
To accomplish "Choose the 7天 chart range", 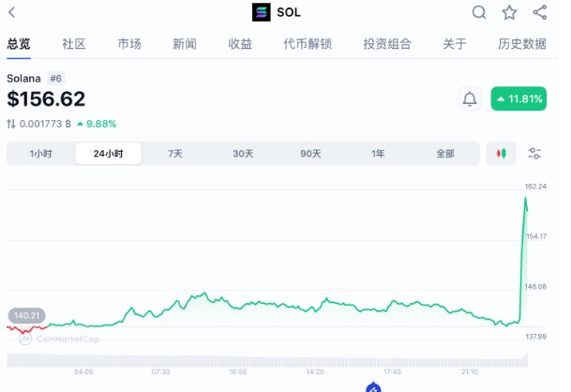I will click(175, 154).
